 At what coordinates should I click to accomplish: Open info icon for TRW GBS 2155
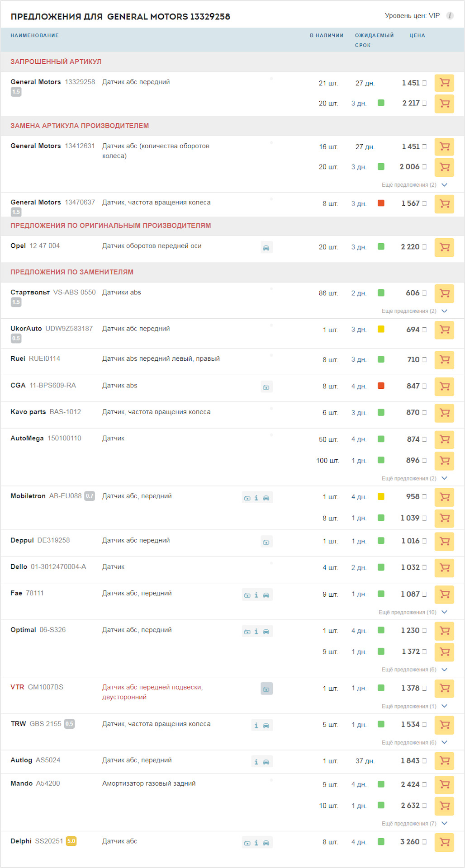pos(256,726)
